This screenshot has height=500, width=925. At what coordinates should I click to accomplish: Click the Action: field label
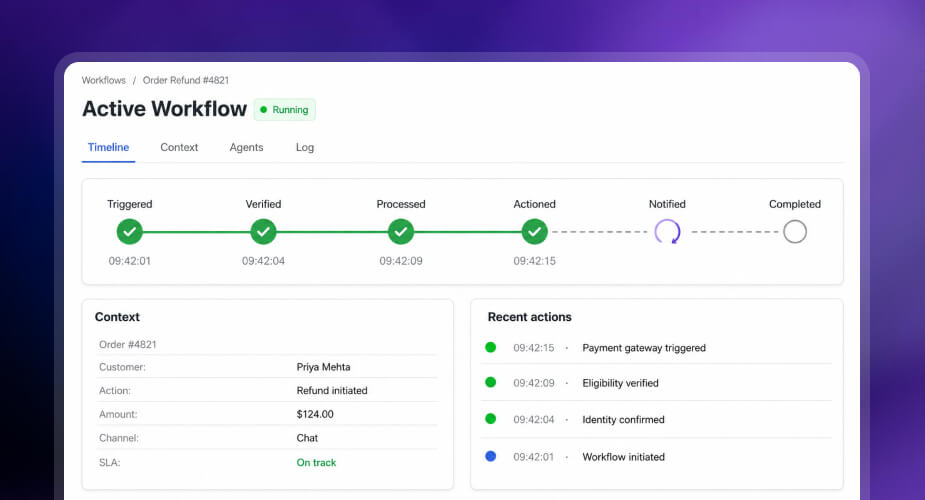click(115, 390)
